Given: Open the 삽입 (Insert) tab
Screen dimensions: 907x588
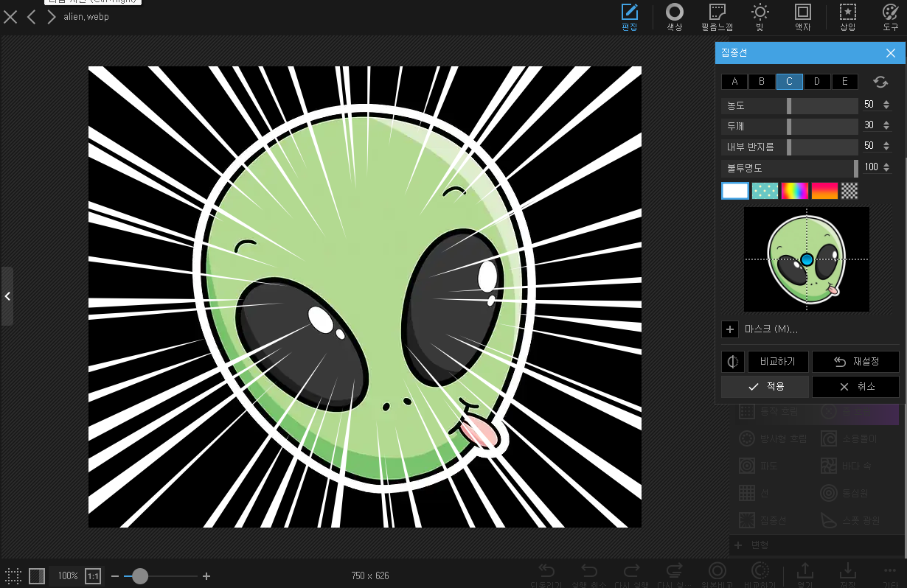Looking at the screenshot, I should pyautogui.click(x=848, y=17).
